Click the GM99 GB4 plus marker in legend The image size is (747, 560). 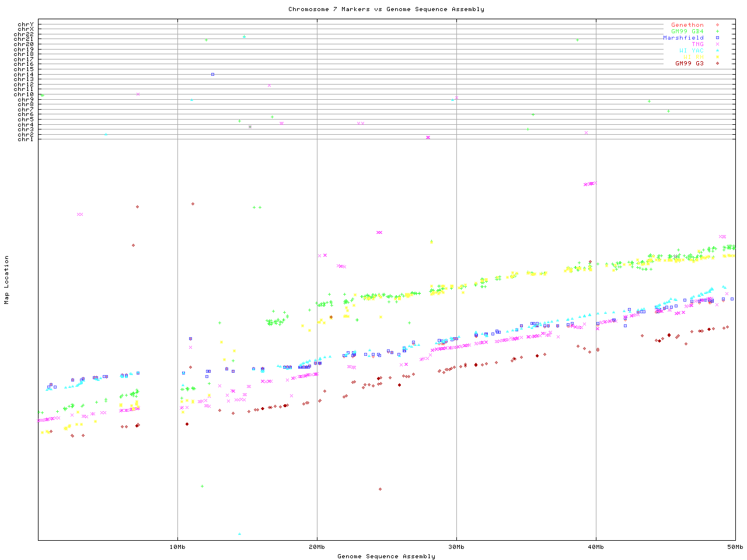pyautogui.click(x=717, y=32)
